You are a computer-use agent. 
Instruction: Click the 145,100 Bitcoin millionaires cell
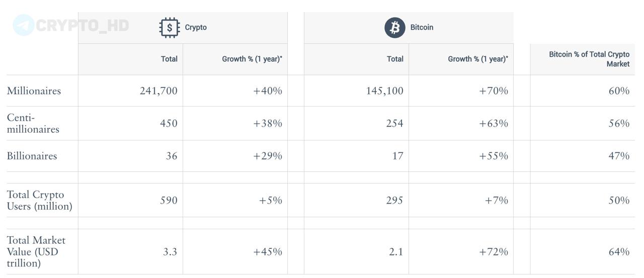384,91
